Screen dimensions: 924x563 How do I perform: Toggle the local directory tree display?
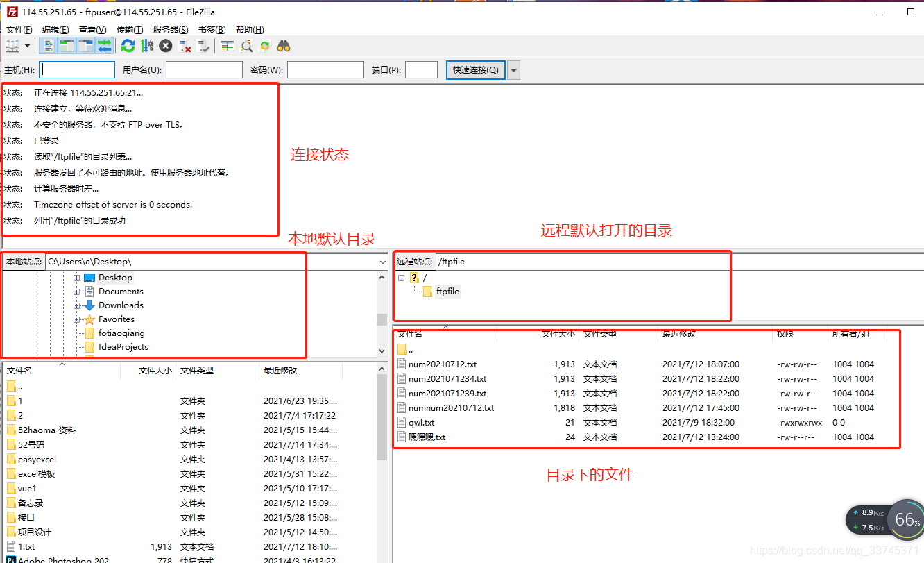click(67, 46)
